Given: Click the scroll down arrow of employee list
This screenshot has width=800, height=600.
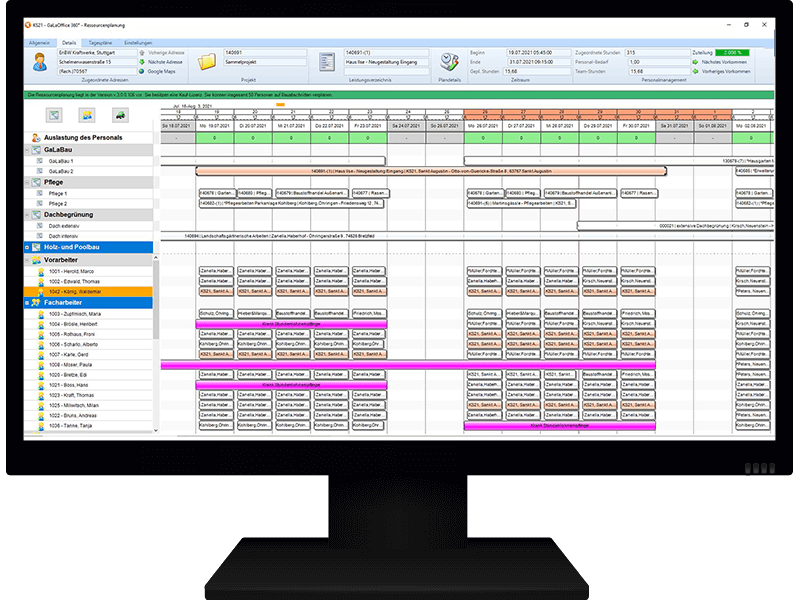Looking at the screenshot, I should click(x=156, y=431).
